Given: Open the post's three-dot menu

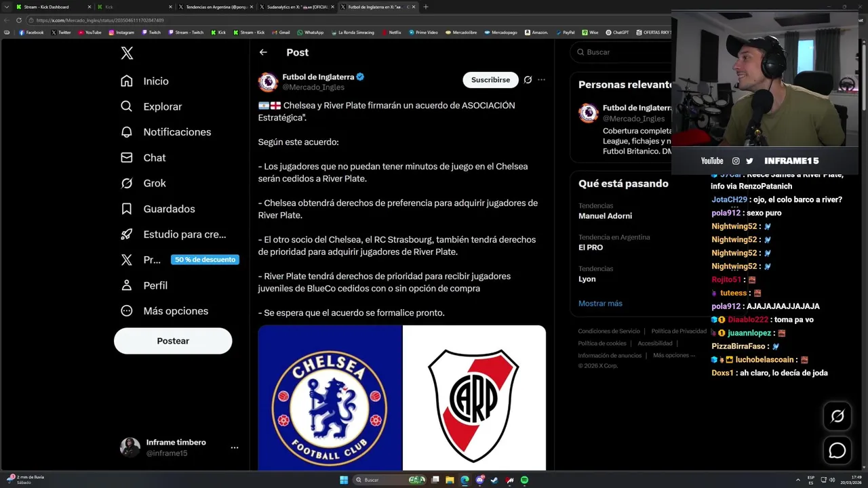Looking at the screenshot, I should pyautogui.click(x=541, y=80).
